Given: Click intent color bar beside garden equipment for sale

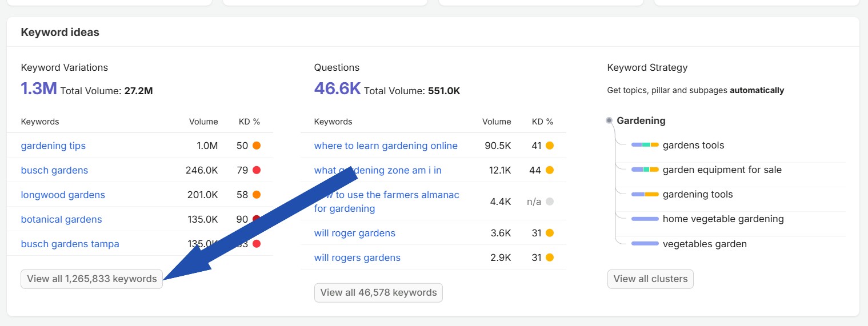Looking at the screenshot, I should tap(645, 170).
